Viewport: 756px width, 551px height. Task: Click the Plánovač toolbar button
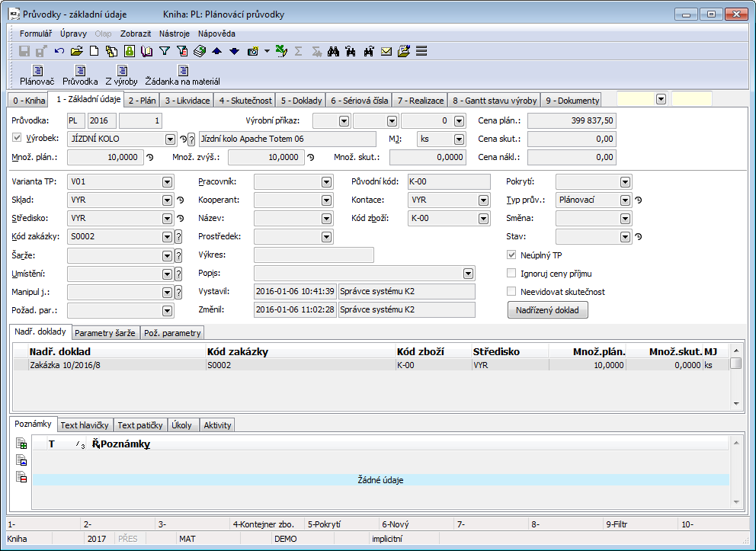tap(37, 75)
